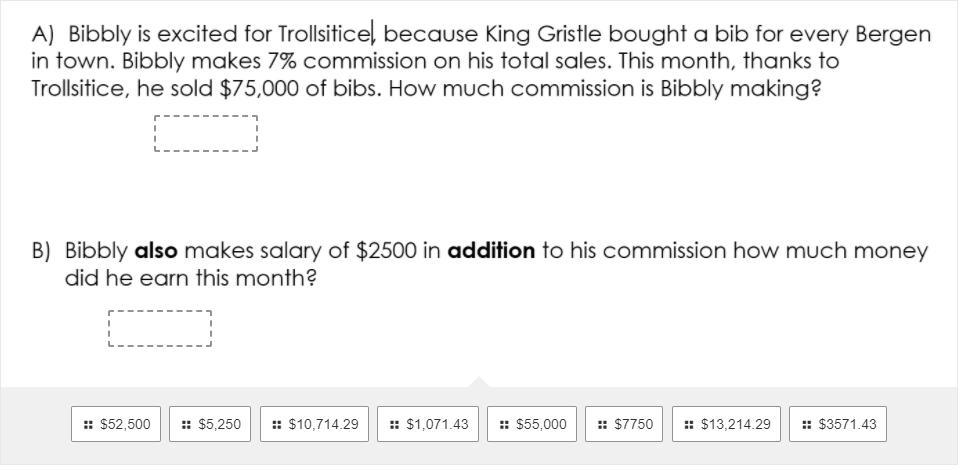The width and height of the screenshot is (960, 470).
Task: Pick the $10,714.29 answer label
Action: pos(323,425)
